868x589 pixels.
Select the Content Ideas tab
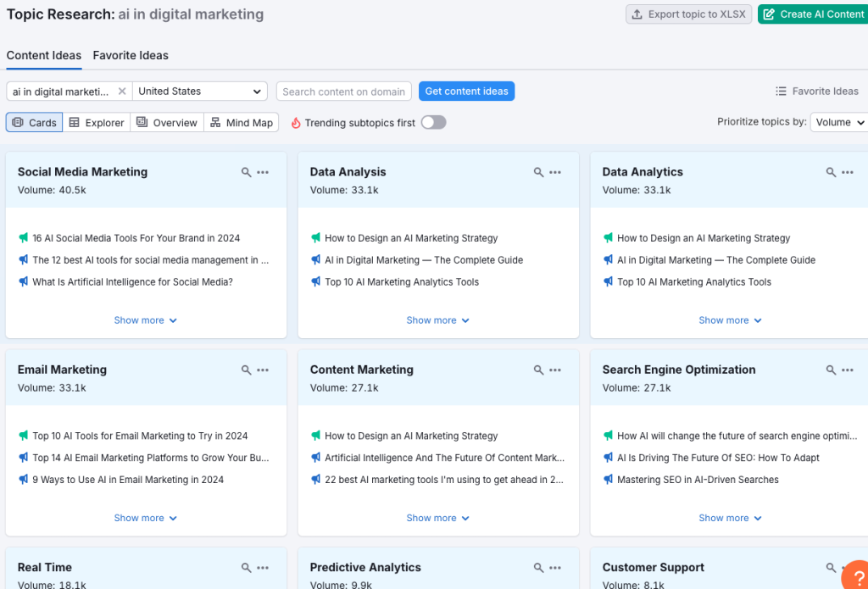pyautogui.click(x=43, y=55)
